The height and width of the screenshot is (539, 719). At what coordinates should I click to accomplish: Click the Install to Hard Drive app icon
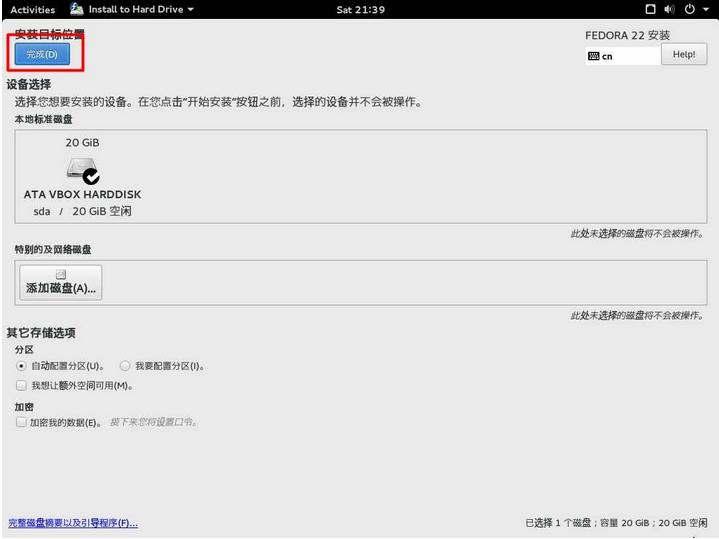click(77, 9)
